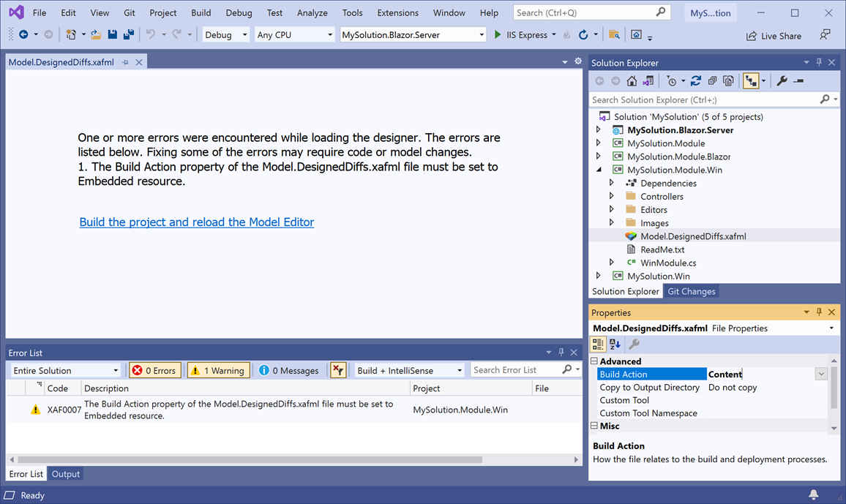This screenshot has width=846, height=504.
Task: Open the Build Action value dropdown arrow
Action: click(x=820, y=374)
